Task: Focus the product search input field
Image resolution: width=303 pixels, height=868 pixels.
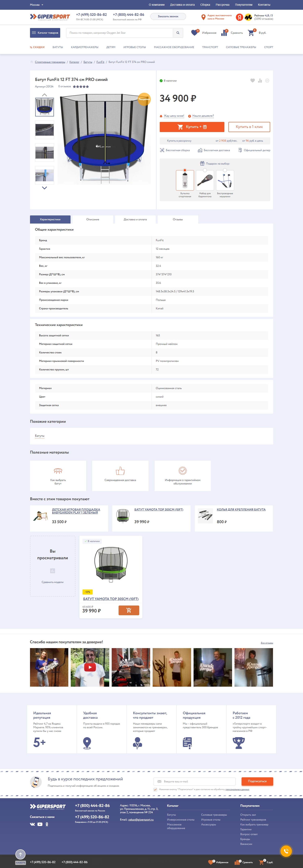Action: pos(120,33)
